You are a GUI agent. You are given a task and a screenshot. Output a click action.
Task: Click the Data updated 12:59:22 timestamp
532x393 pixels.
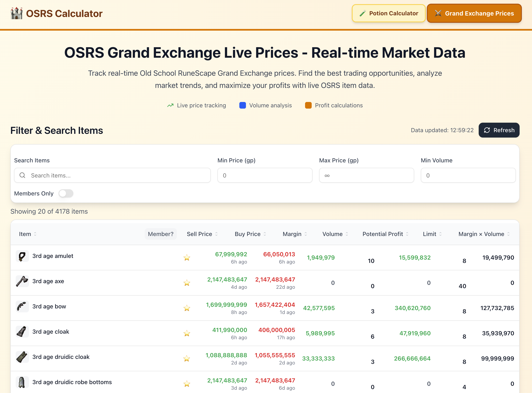pos(442,130)
